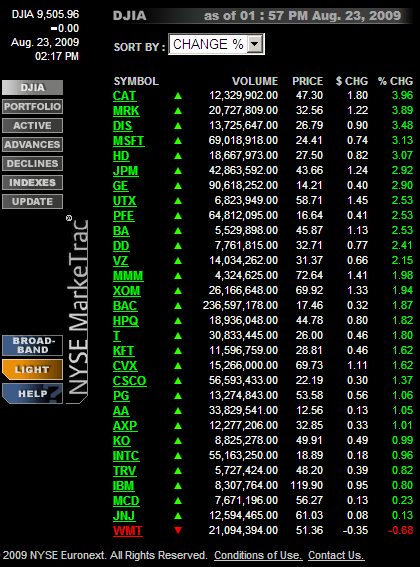
Task: Open the VZ stock symbol
Action: point(120,261)
